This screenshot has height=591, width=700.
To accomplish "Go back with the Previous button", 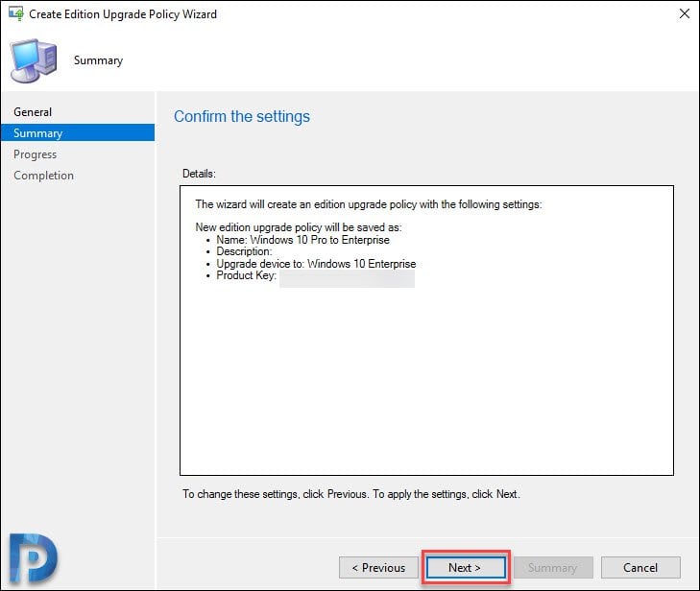I will tap(378, 567).
